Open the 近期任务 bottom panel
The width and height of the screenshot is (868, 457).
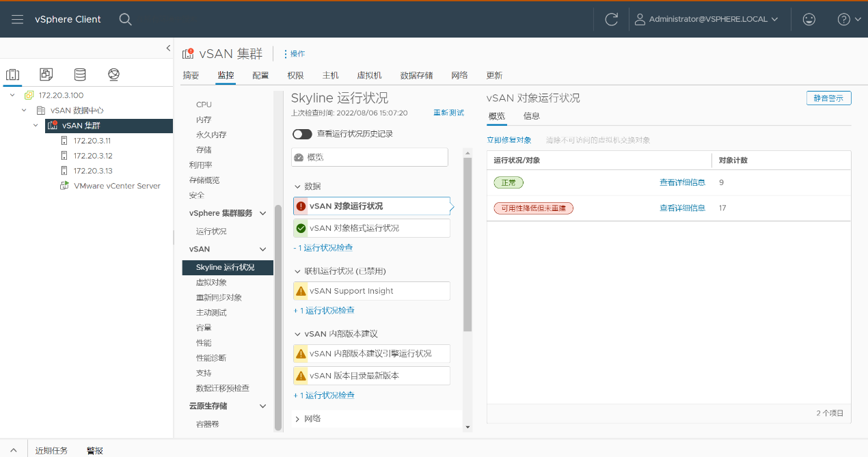coord(51,450)
